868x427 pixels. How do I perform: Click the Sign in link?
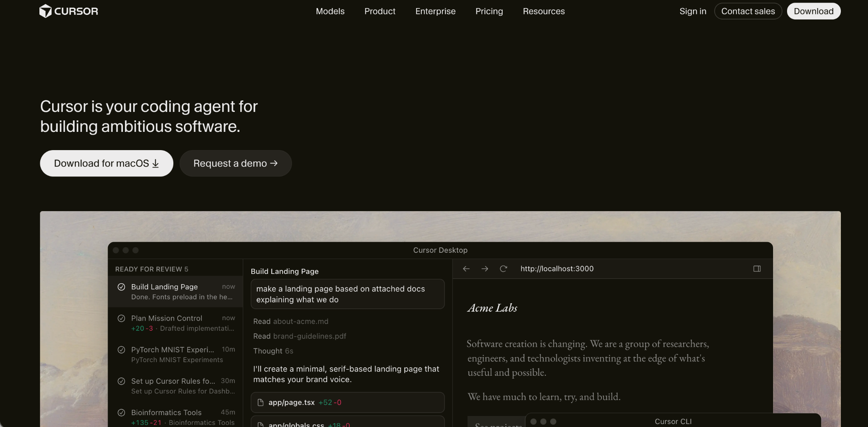693,11
